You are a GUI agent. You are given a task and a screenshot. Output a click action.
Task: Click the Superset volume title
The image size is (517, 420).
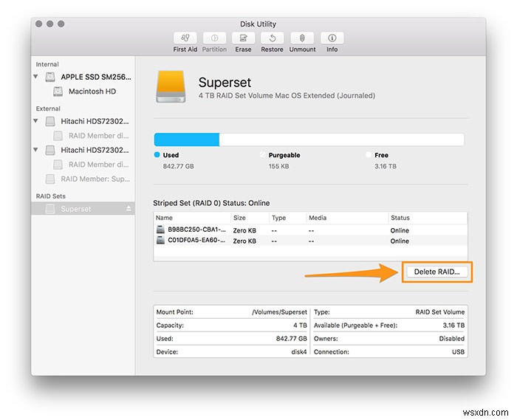coord(225,83)
